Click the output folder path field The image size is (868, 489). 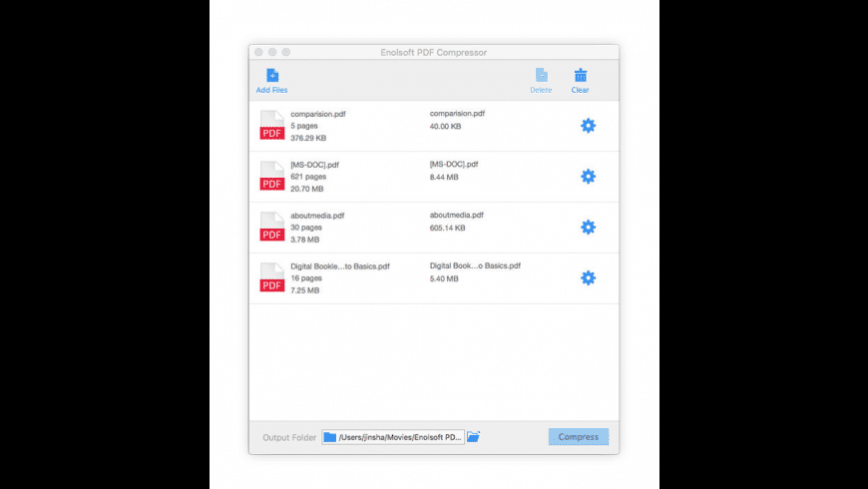(x=393, y=437)
